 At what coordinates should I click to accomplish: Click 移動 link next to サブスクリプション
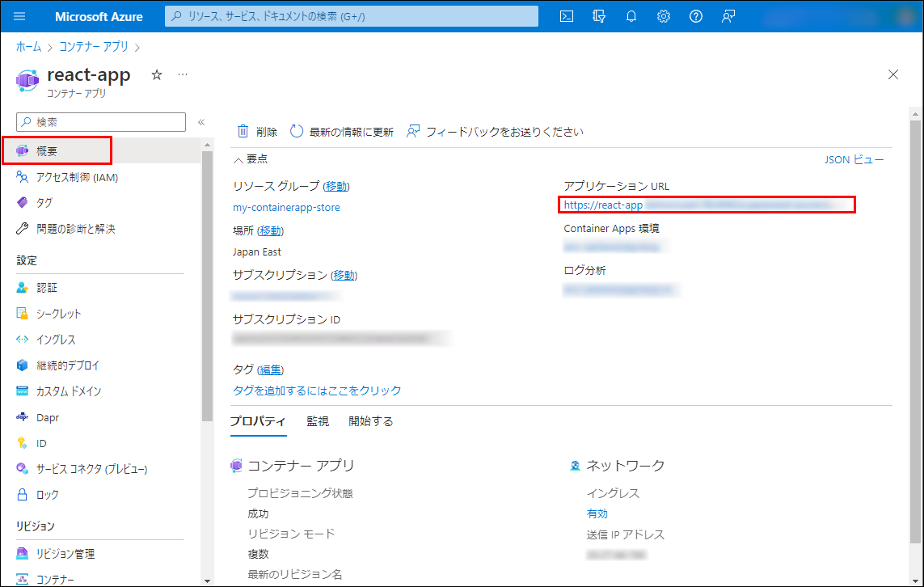pos(344,275)
